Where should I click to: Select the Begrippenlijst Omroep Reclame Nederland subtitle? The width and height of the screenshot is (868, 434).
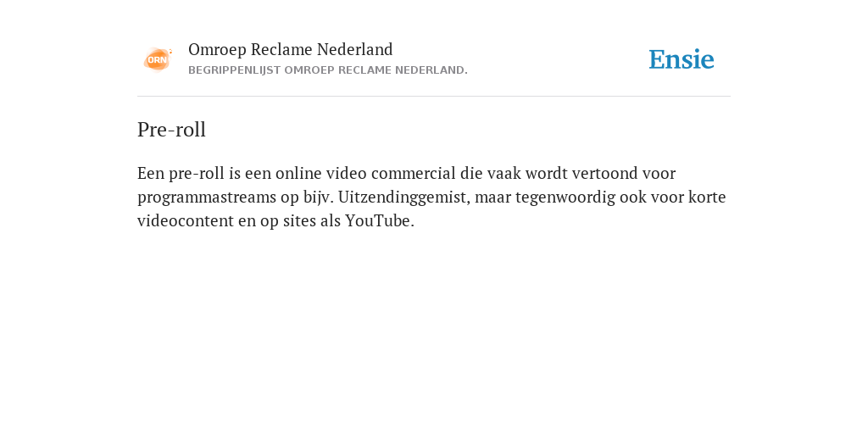tap(328, 70)
